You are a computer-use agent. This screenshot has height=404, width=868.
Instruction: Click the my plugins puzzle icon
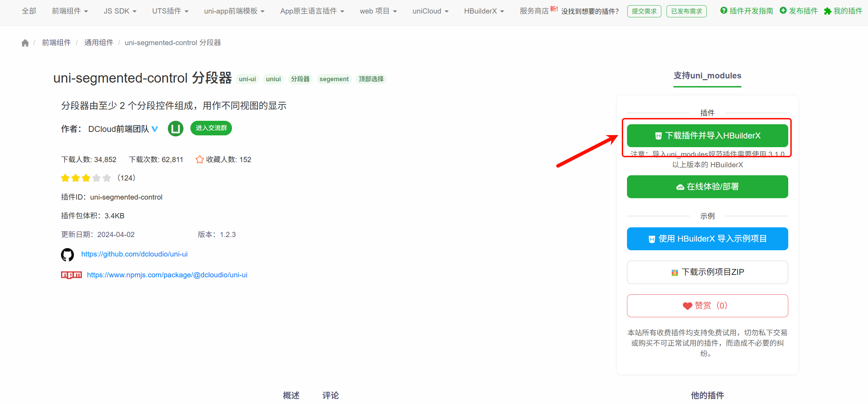[827, 11]
